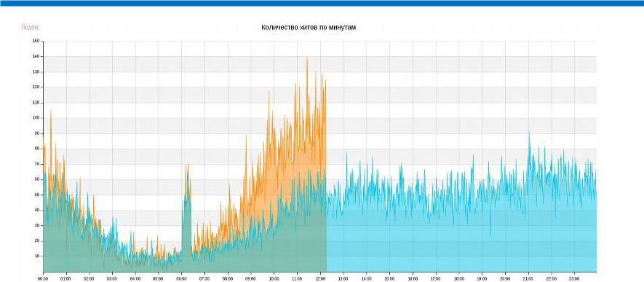Click the 01:00 time label on the x-axis
This screenshot has height=282, width=644.
[x=66, y=278]
